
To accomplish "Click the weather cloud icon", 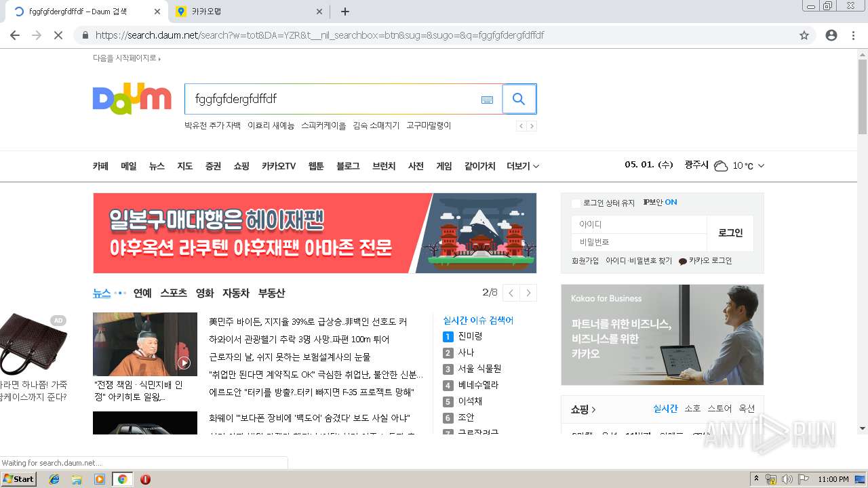I will coord(721,166).
